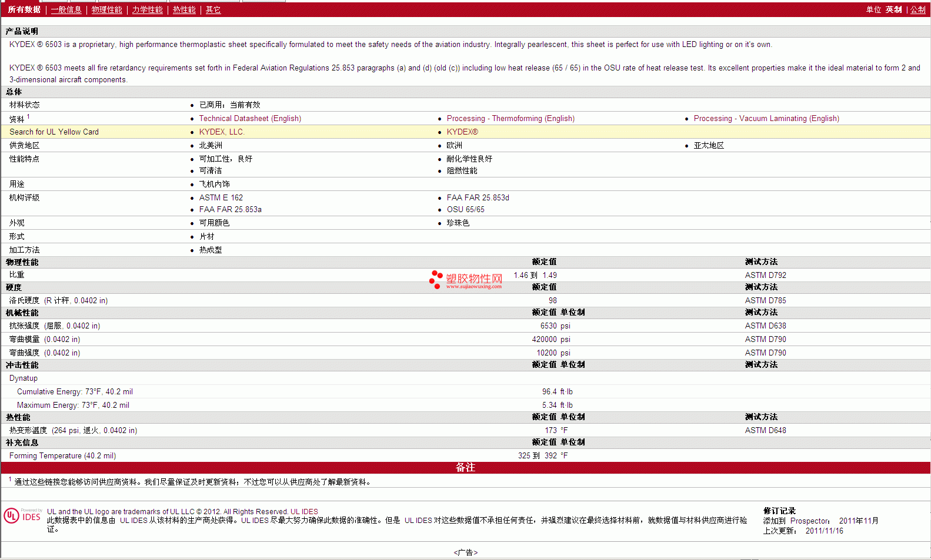This screenshot has width=931, height=560.
Task: Click Cumulative Energy value 96.4 ft·lb
Action: point(558,392)
